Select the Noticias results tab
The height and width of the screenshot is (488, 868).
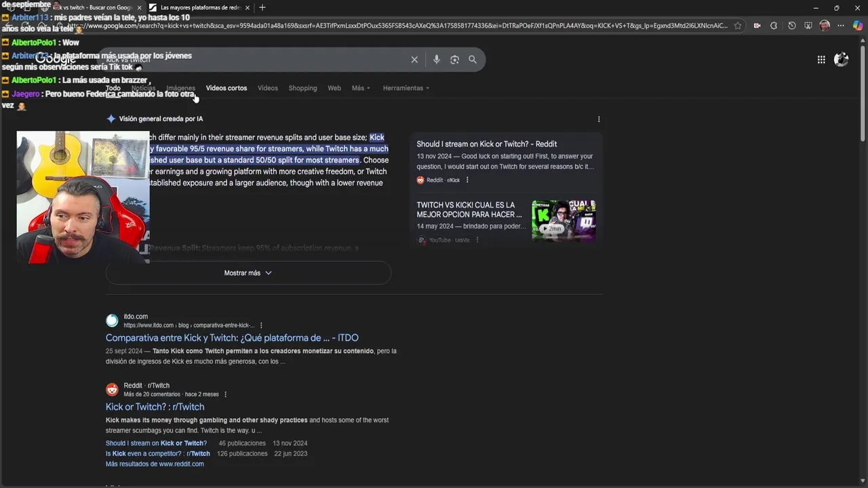(143, 88)
